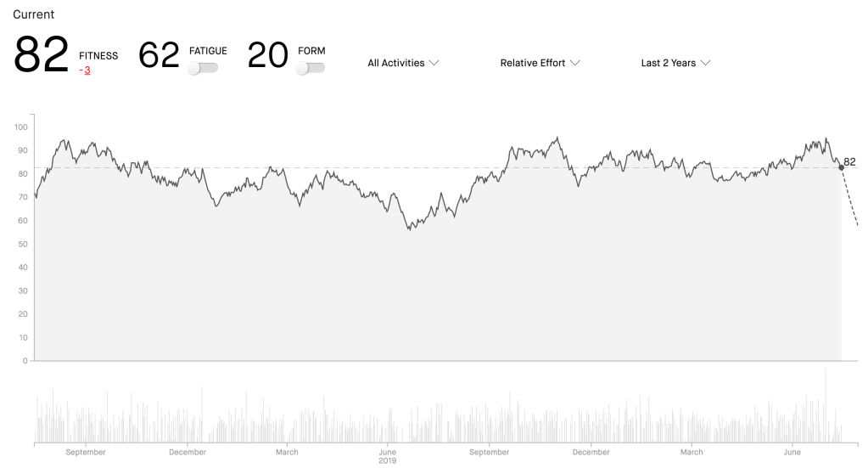Expand the Relative Effort dropdown

(539, 63)
